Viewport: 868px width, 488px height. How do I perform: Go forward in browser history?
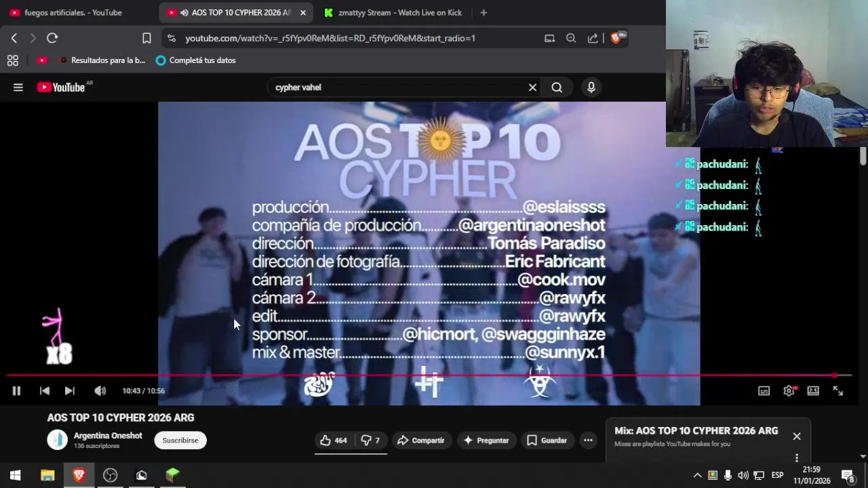[x=33, y=38]
